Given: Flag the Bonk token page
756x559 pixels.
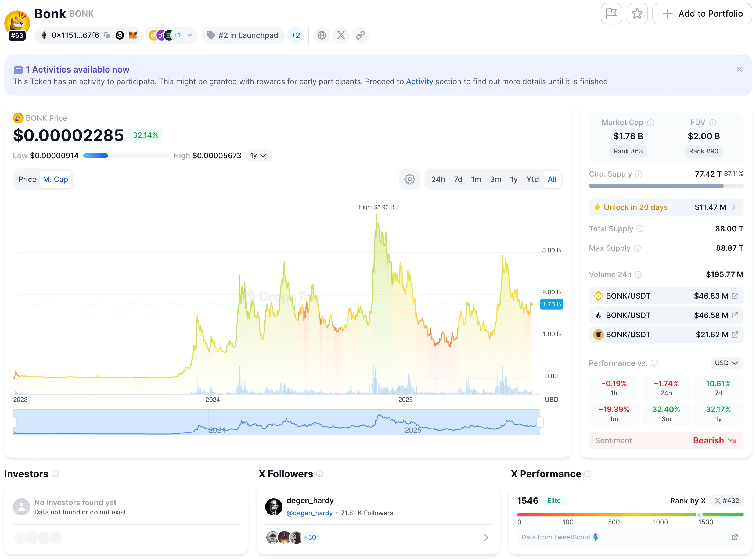Looking at the screenshot, I should (x=611, y=13).
